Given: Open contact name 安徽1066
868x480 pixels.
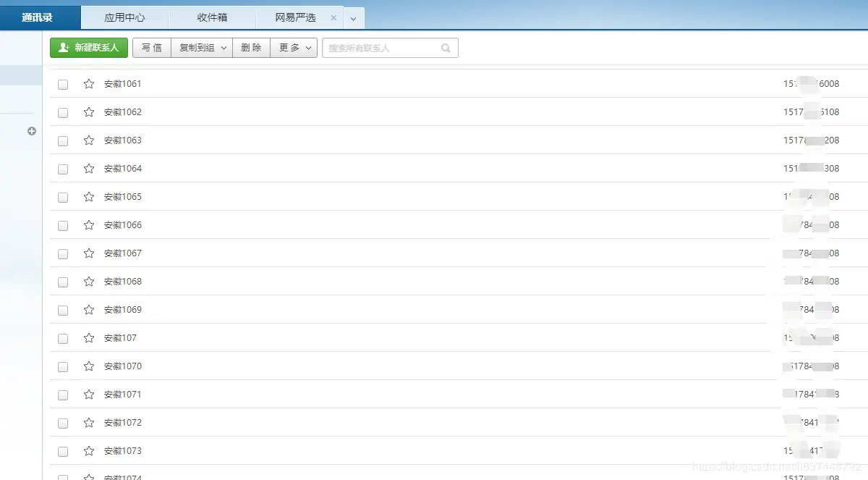Looking at the screenshot, I should pyautogui.click(x=123, y=225).
